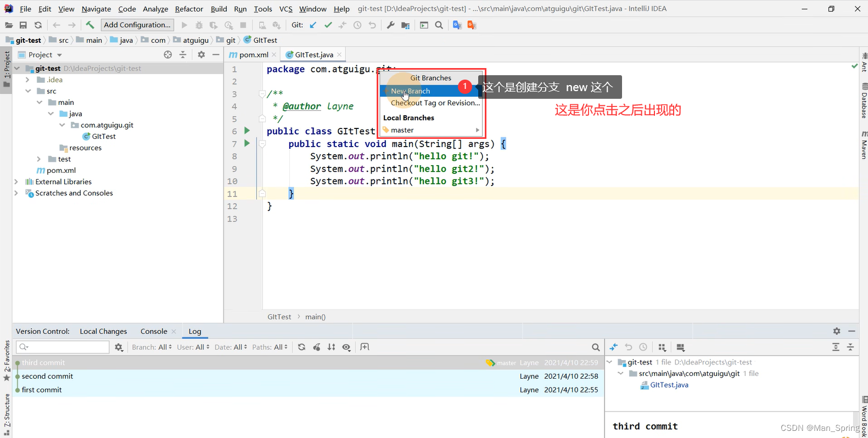Click the Log go-to-hash magnifier icon
Image resolution: width=868 pixels, height=438 pixels.
pos(596,347)
